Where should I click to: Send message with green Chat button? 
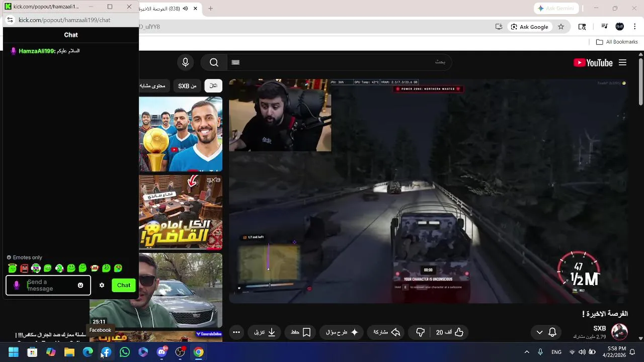click(x=124, y=285)
